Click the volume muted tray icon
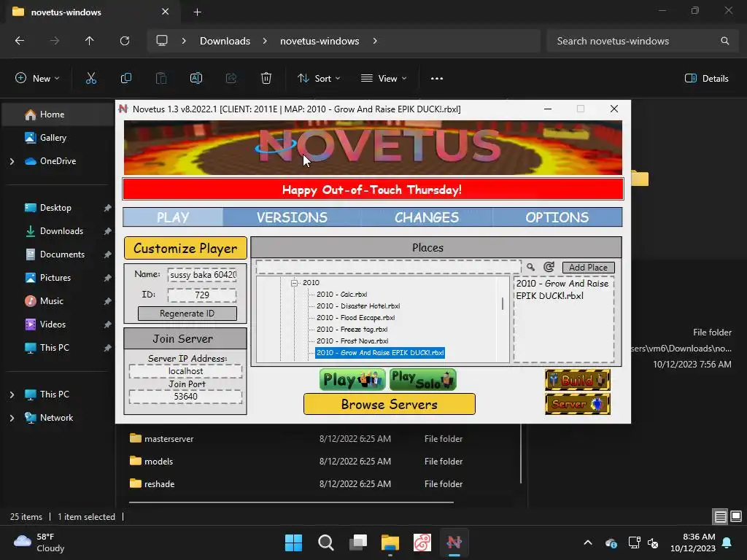The height and width of the screenshot is (560, 747). 653,542
